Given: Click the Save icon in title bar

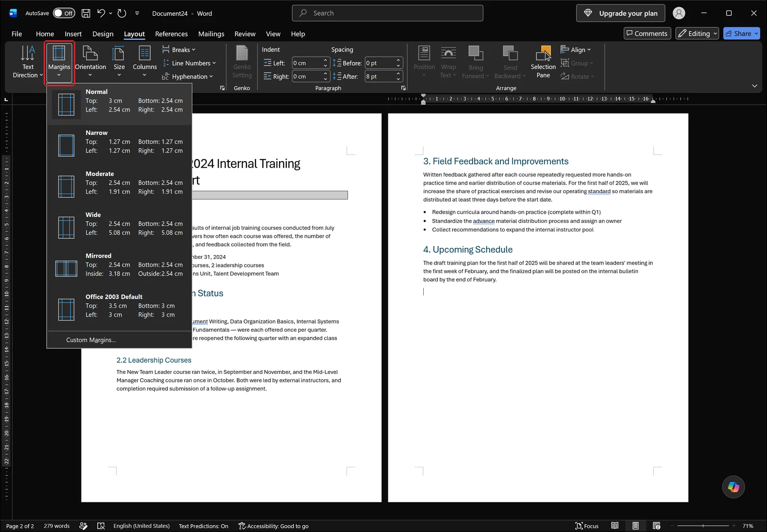Looking at the screenshot, I should click(86, 13).
